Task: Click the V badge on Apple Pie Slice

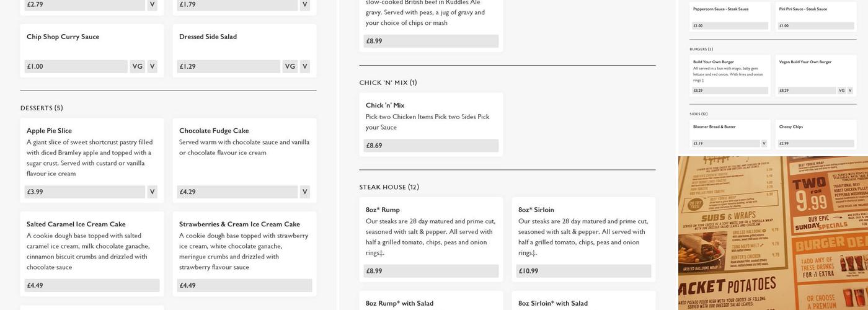Action: coord(152,192)
